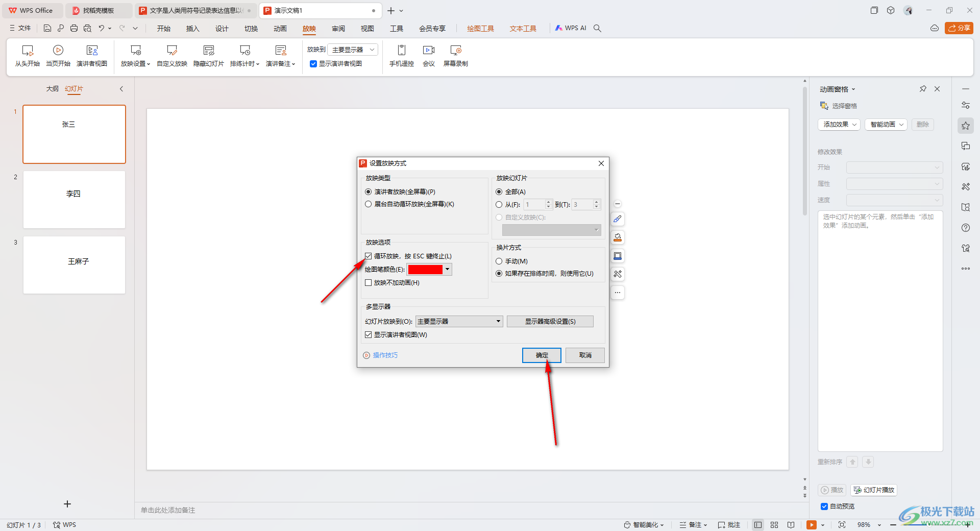The height and width of the screenshot is (531, 980).
Task: Open pen color (绘图笔颜色) dropdown arrow
Action: (447, 270)
